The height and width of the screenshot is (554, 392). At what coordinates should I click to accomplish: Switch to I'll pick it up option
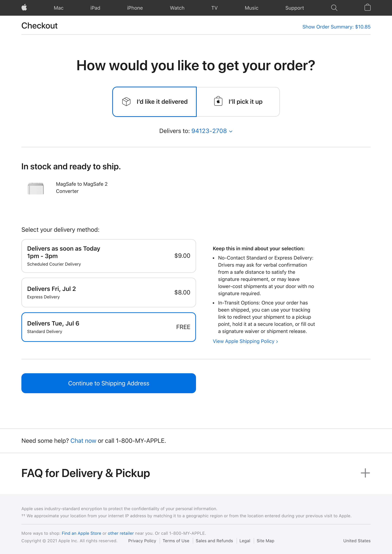point(238,102)
